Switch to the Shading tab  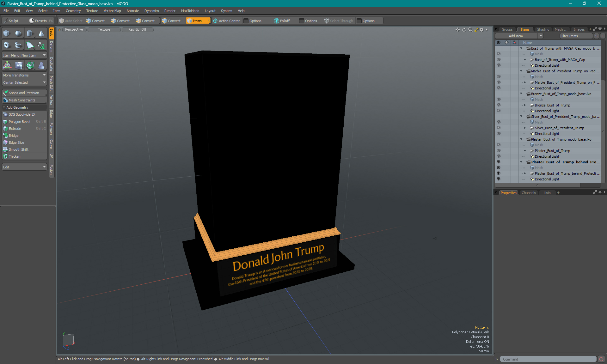[543, 29]
